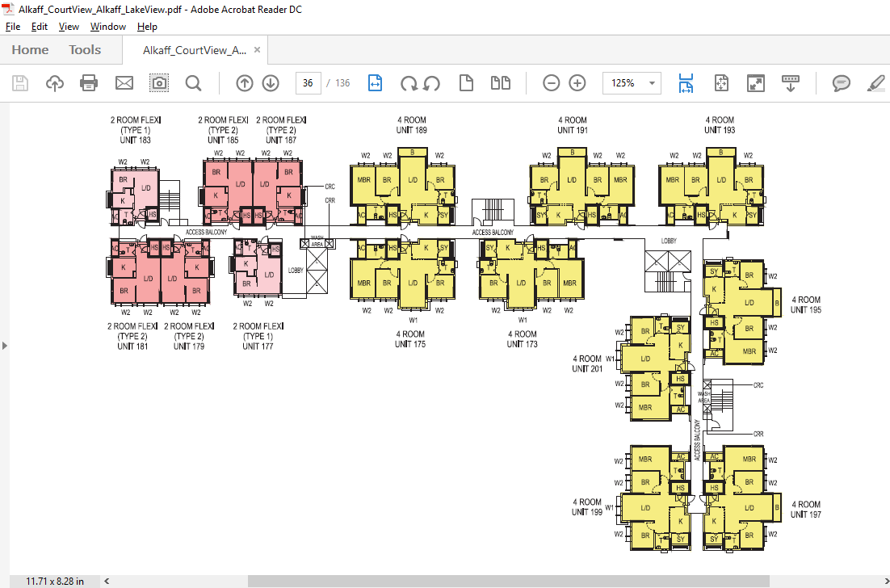Image resolution: width=890 pixels, height=588 pixels.
Task: Open the Find text magnifier
Action: pyautogui.click(x=193, y=83)
